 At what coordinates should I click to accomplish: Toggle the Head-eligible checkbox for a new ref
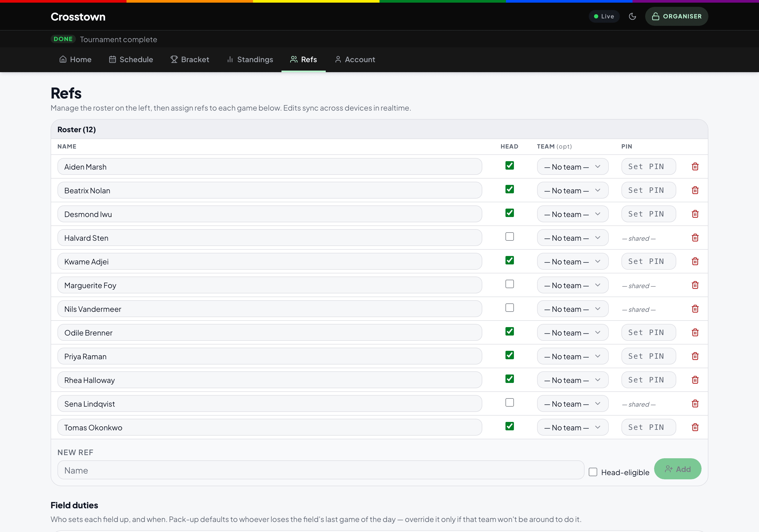pyautogui.click(x=593, y=472)
